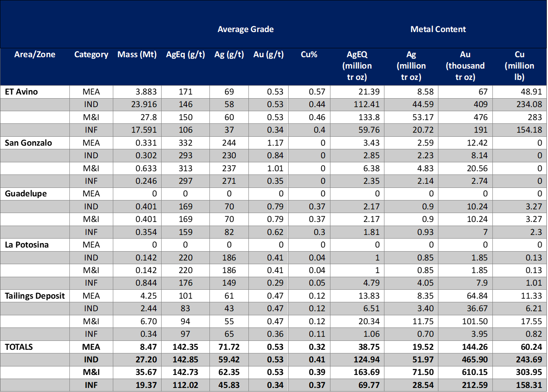Click the copper content value 234.08
This screenshot has width=548, height=392.
[x=529, y=104]
